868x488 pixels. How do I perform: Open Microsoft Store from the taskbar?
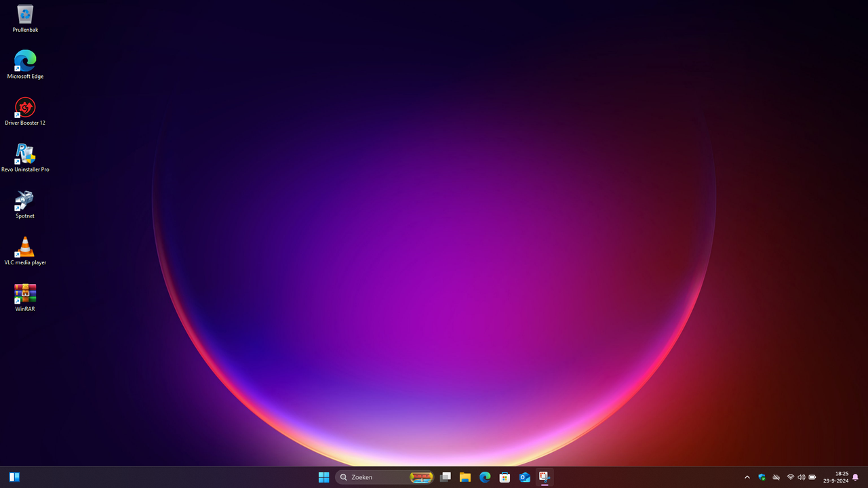coord(505,477)
